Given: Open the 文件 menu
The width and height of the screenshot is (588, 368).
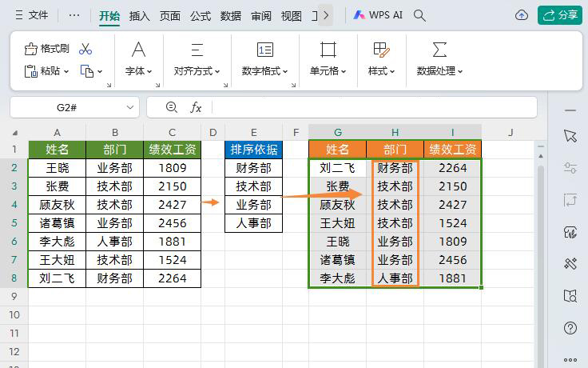Looking at the screenshot, I should [x=31, y=15].
